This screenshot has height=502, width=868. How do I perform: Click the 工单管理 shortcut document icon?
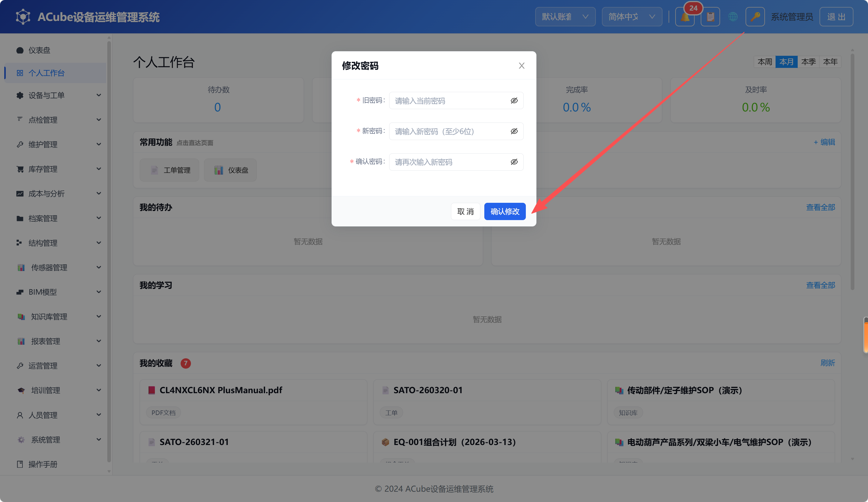coord(154,170)
